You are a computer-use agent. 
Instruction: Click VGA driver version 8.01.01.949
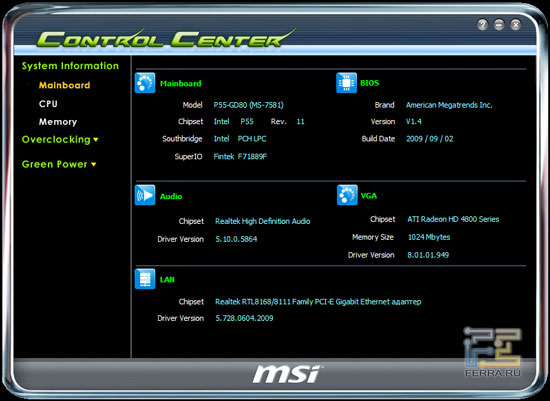pyautogui.click(x=428, y=255)
